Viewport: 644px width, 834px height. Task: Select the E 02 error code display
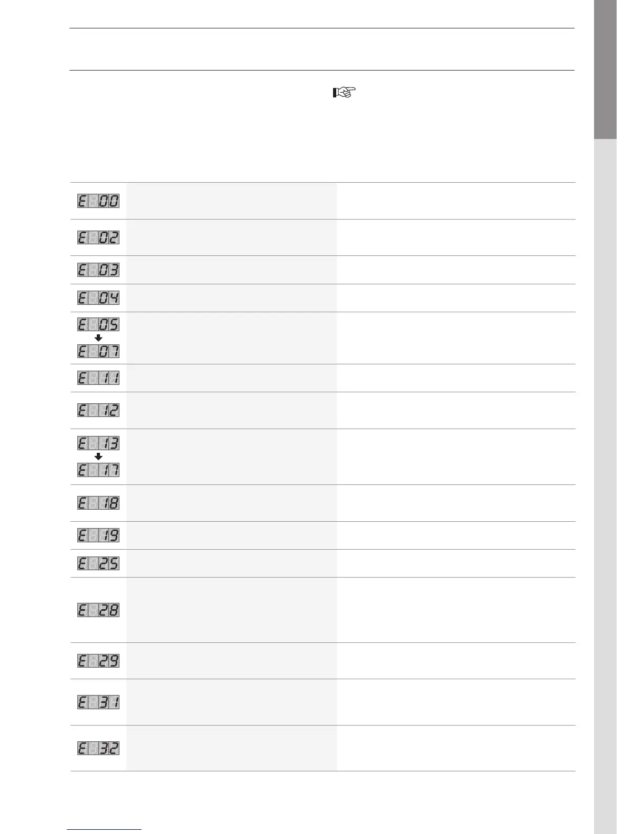(98, 237)
